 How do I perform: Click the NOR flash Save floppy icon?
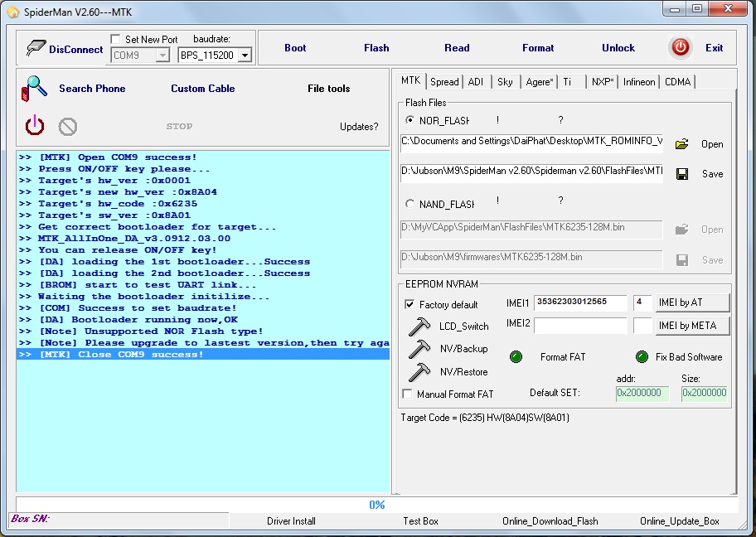point(681,174)
